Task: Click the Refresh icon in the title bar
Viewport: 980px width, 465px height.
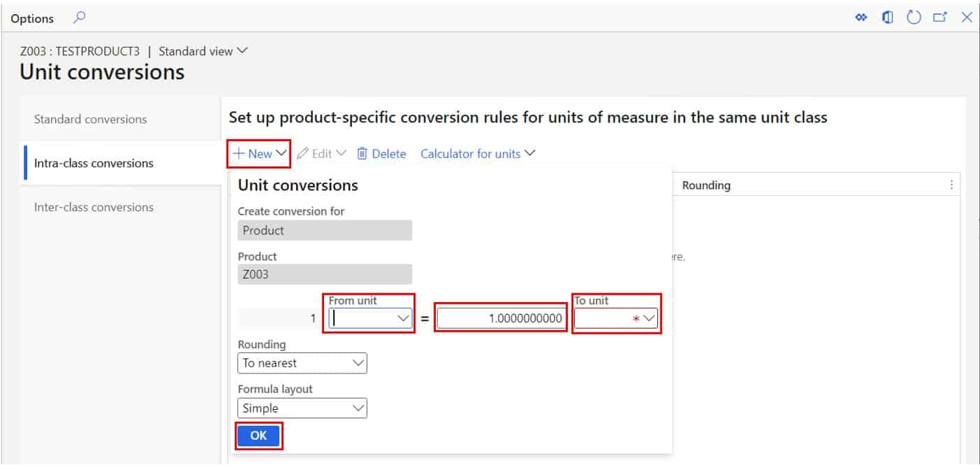Action: 914,17
